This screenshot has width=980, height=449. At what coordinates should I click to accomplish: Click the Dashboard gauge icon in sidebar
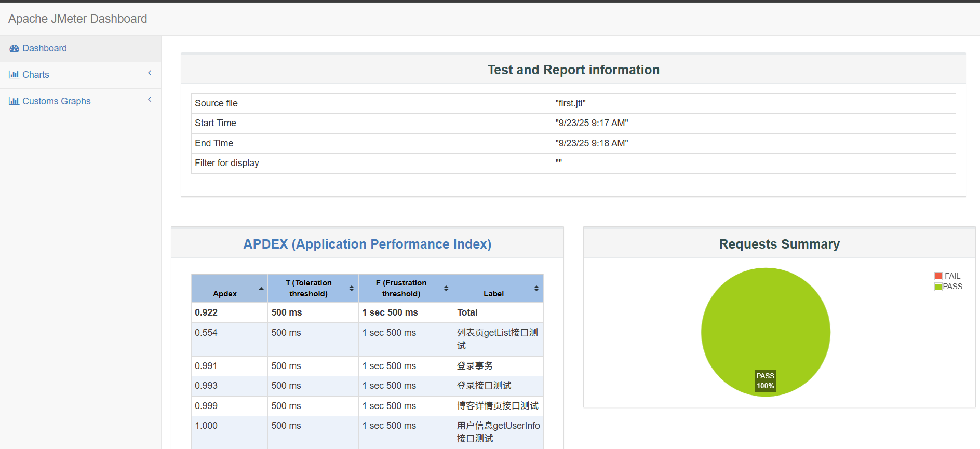pos(14,48)
